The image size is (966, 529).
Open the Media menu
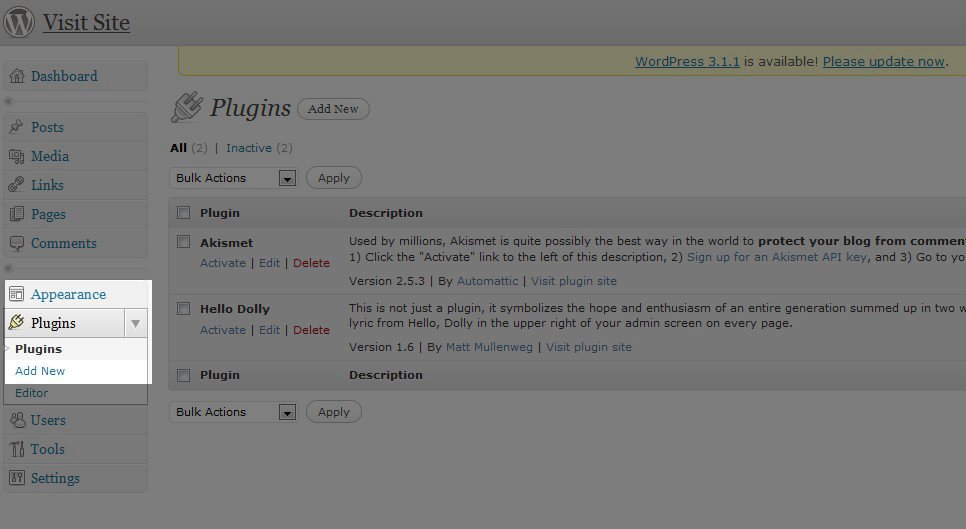tap(50, 156)
